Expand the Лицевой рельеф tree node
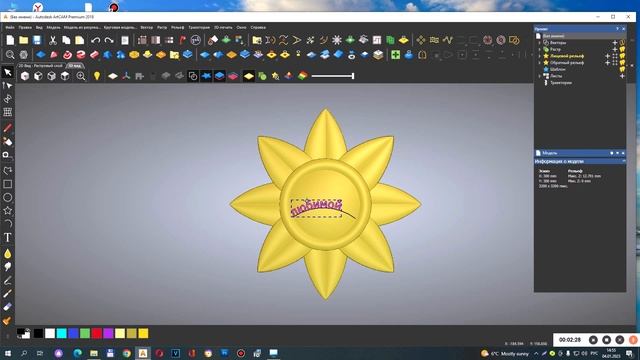This screenshot has width=640, height=360. [540, 56]
